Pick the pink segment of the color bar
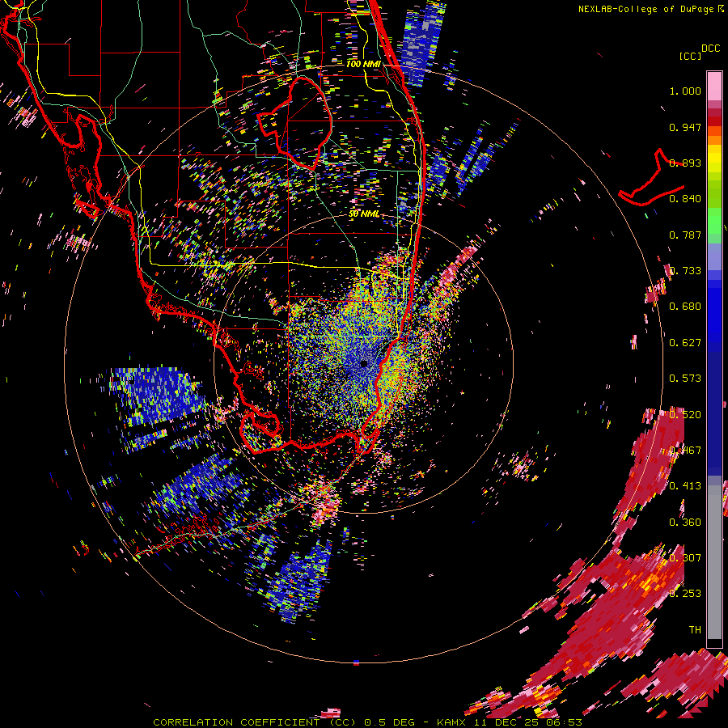This screenshot has width=728, height=728. click(714, 87)
